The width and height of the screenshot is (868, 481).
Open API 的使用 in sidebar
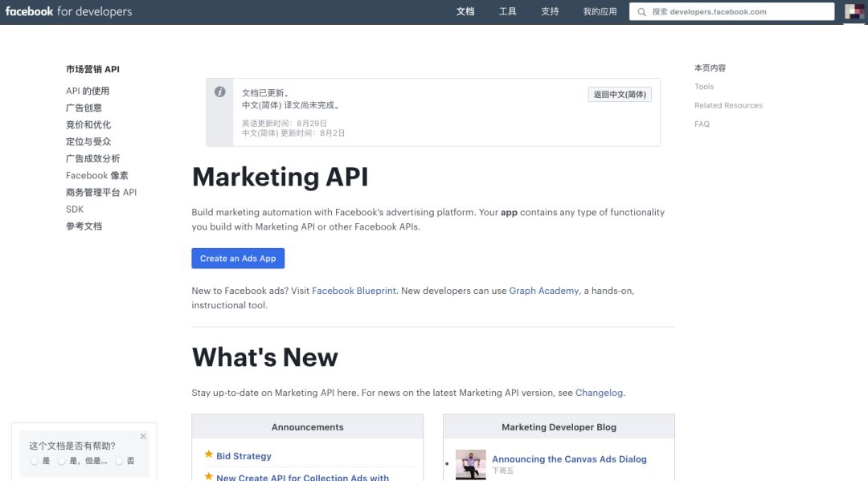pyautogui.click(x=88, y=91)
